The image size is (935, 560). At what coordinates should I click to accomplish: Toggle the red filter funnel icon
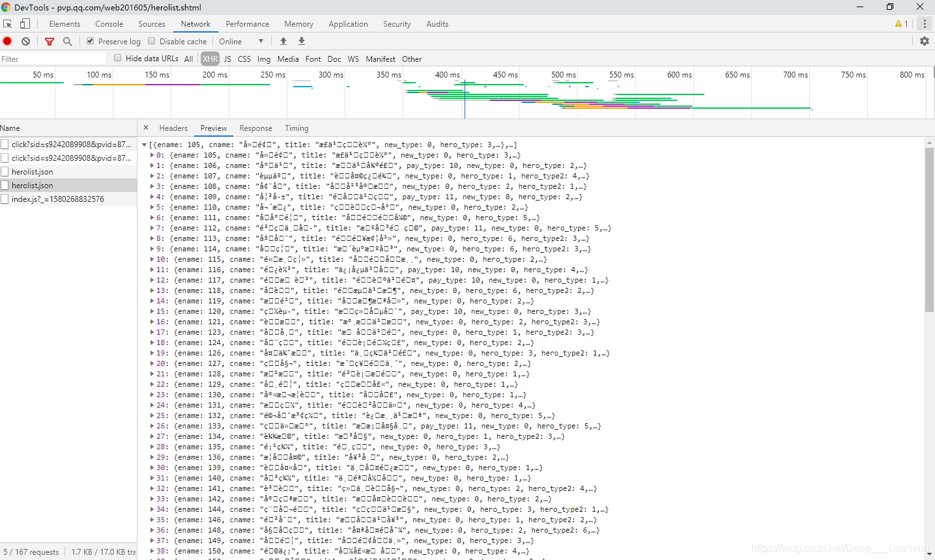coord(50,41)
